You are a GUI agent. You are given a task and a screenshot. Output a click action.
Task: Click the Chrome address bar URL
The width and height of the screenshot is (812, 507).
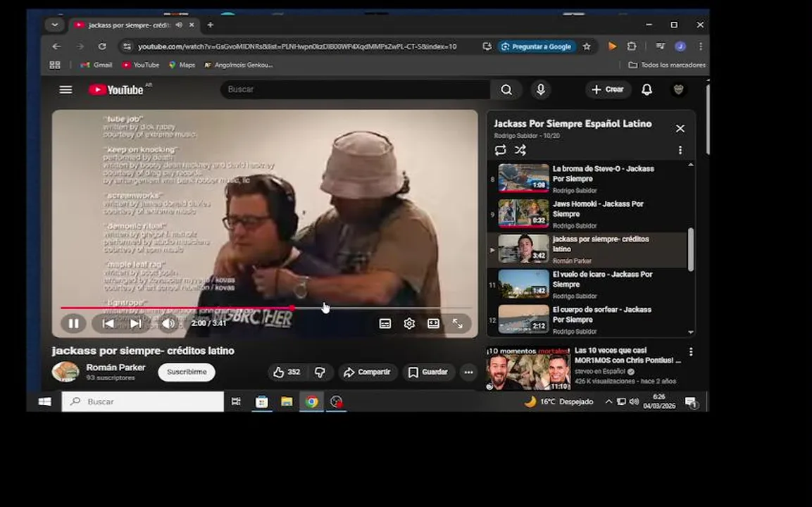click(297, 46)
